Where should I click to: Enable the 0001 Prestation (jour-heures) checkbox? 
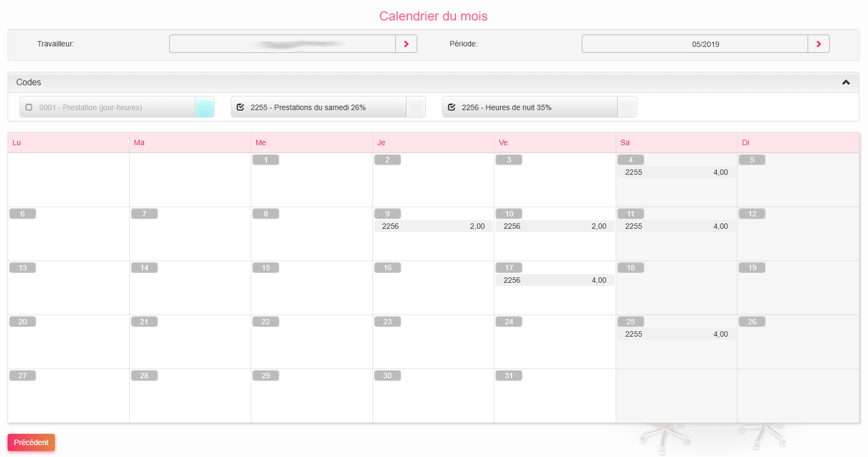pos(29,107)
